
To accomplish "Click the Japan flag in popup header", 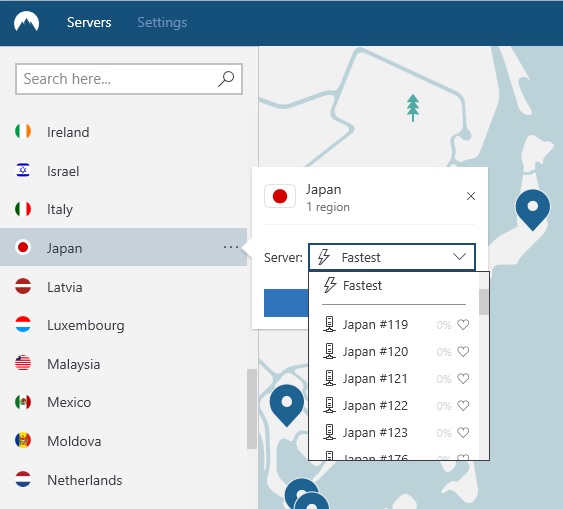I will [280, 196].
